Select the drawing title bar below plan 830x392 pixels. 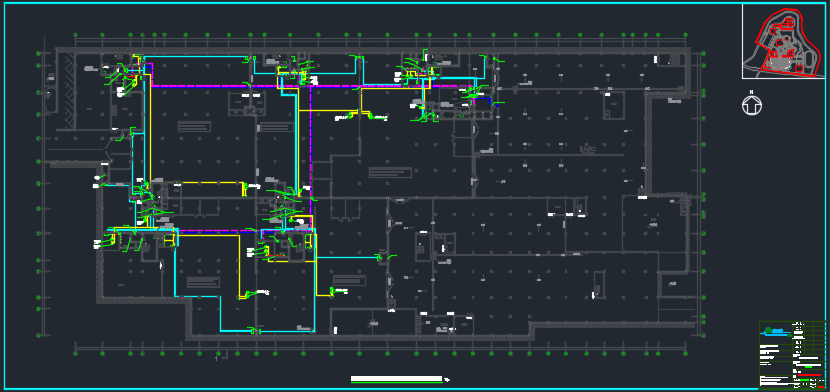point(396,379)
